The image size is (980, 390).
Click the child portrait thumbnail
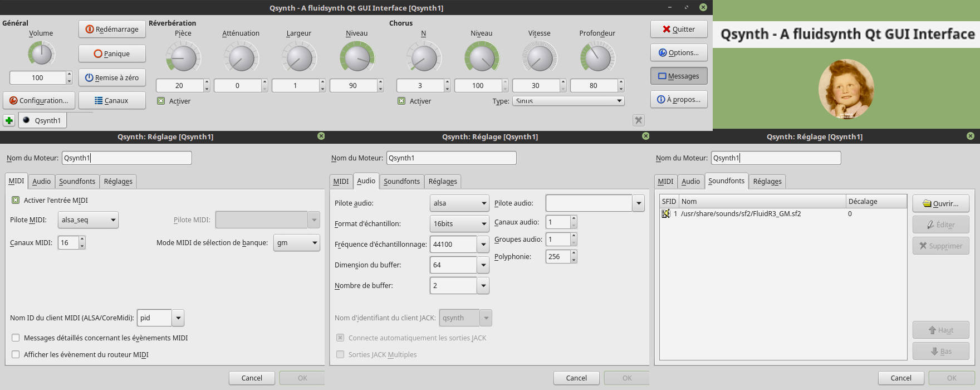click(846, 89)
